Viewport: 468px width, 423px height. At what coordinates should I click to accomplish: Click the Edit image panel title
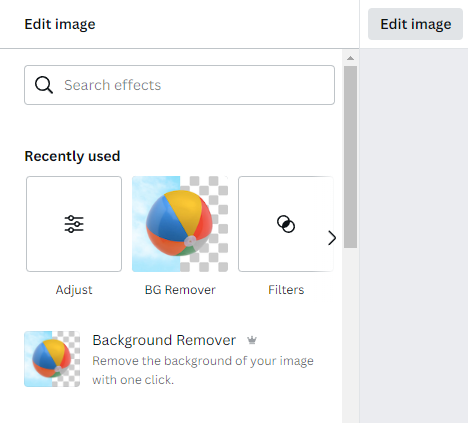point(60,24)
